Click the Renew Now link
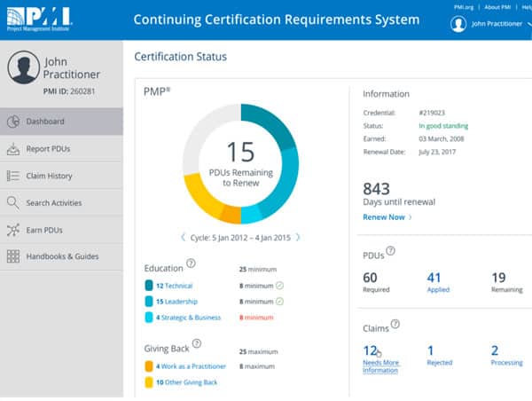The image size is (532, 401). [x=384, y=217]
